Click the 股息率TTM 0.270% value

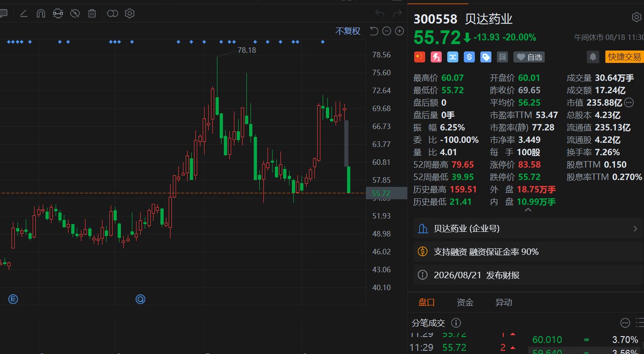pyautogui.click(x=627, y=177)
